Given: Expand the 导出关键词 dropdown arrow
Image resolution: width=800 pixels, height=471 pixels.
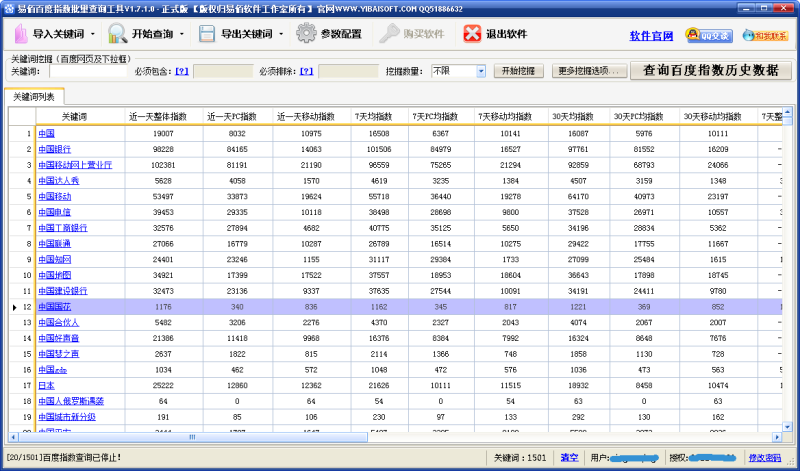Looking at the screenshot, I should (282, 34).
